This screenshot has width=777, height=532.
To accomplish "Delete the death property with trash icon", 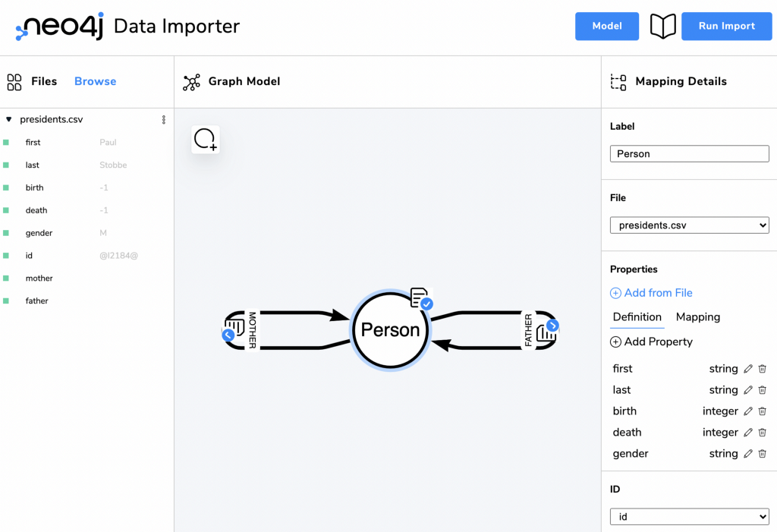I will pyautogui.click(x=763, y=433).
